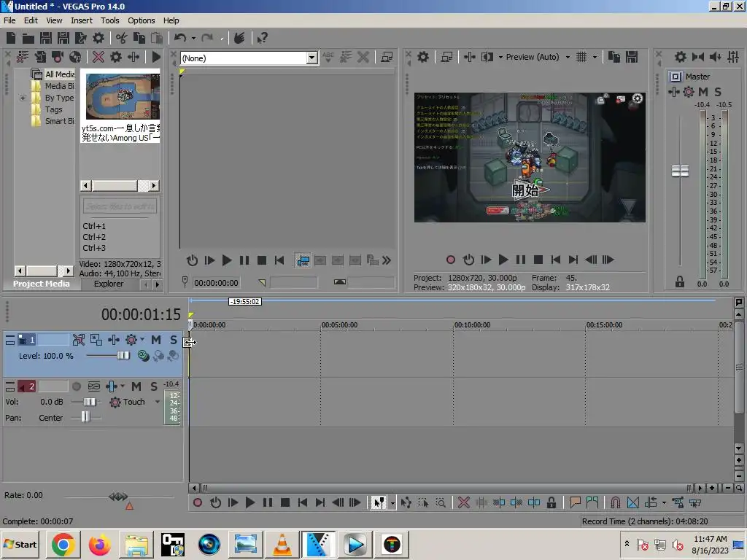Click the Normal edit tool in timeline toolbar

[x=379, y=502]
